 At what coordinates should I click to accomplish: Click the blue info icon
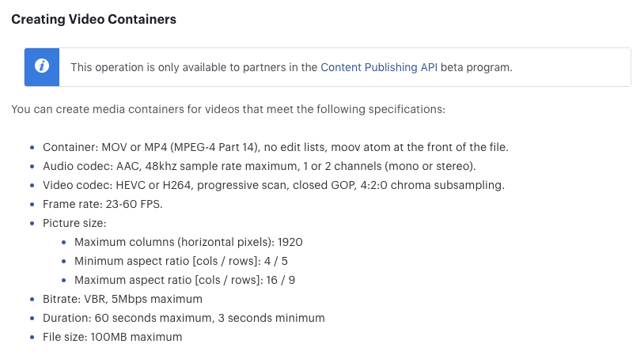click(42, 67)
